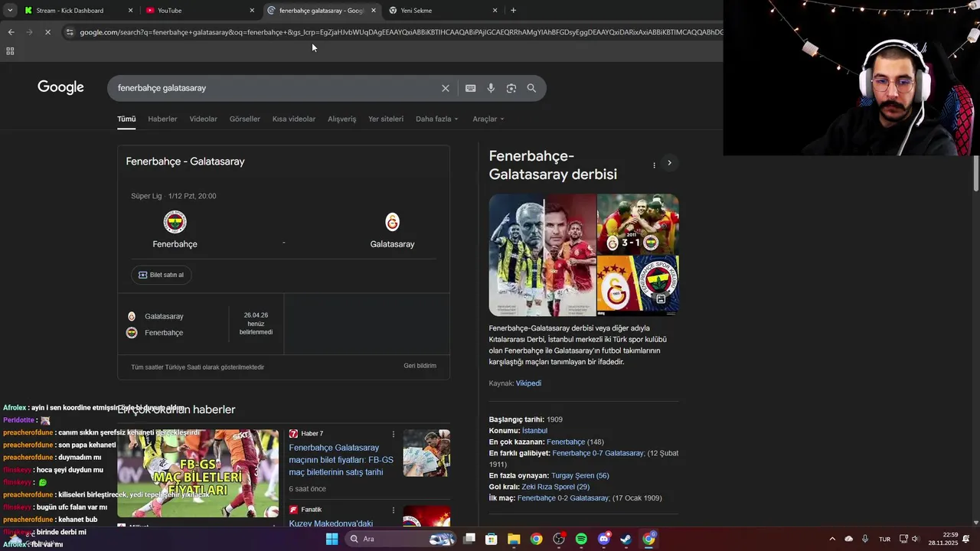Grab the page vertical scrollbar thumb
The width and height of the screenshot is (980, 551).
(976, 173)
